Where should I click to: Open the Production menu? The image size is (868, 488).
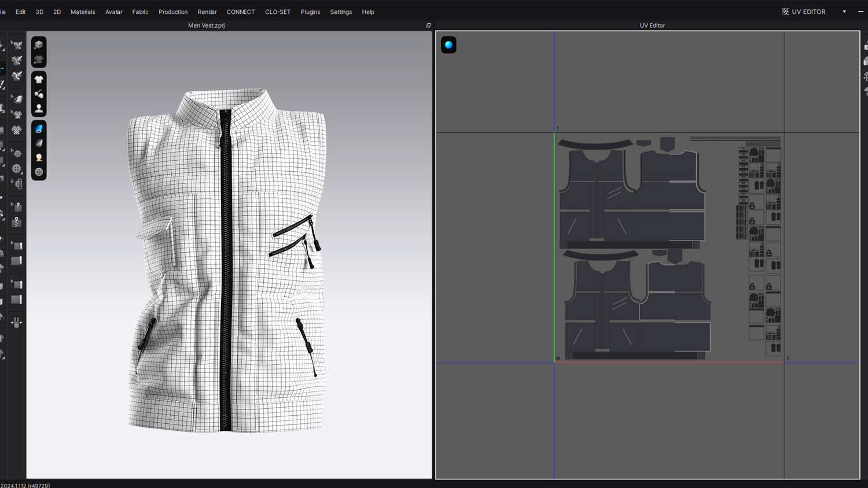coord(173,12)
